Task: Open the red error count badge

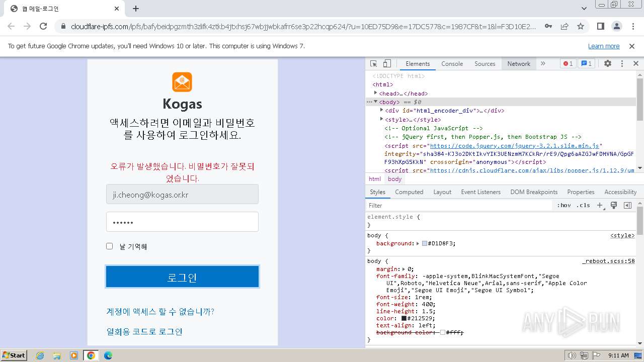Action: point(568,64)
